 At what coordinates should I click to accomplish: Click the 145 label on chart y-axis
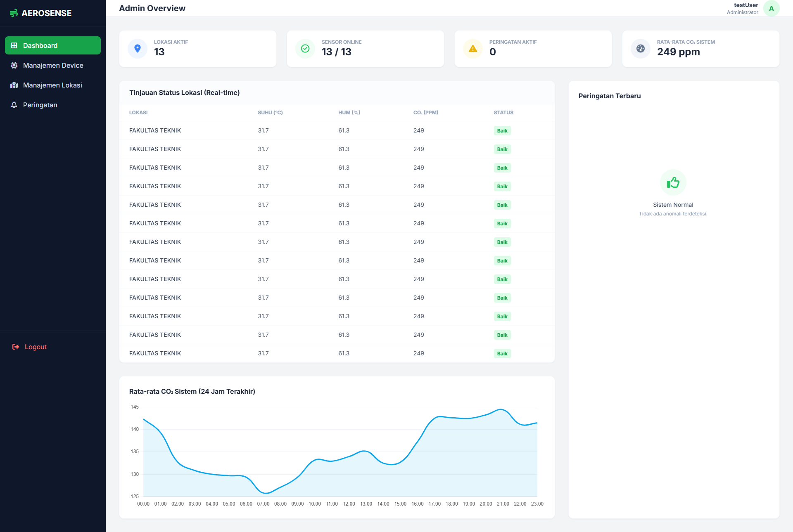[x=135, y=407]
